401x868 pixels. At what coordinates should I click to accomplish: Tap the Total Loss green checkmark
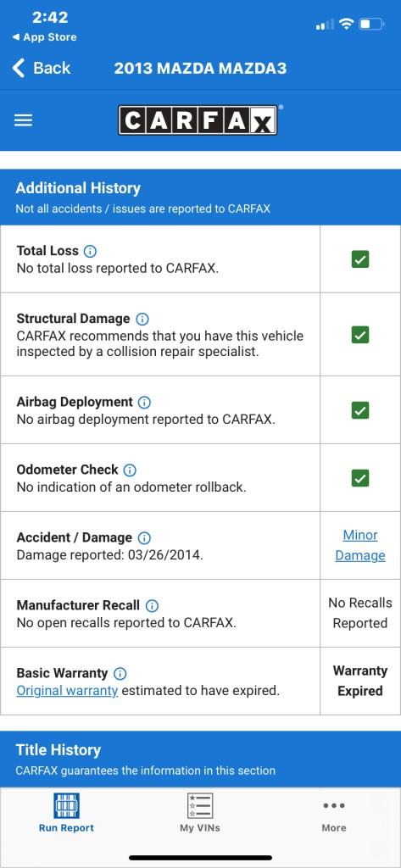tap(360, 259)
